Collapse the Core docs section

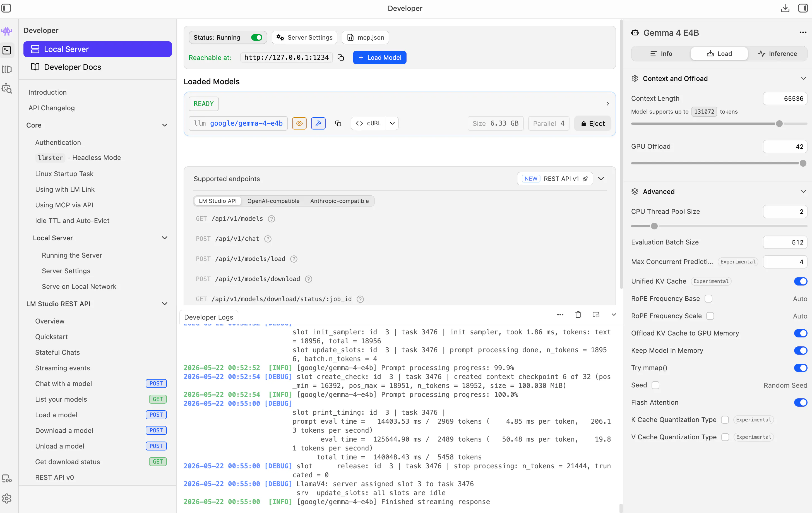click(165, 125)
